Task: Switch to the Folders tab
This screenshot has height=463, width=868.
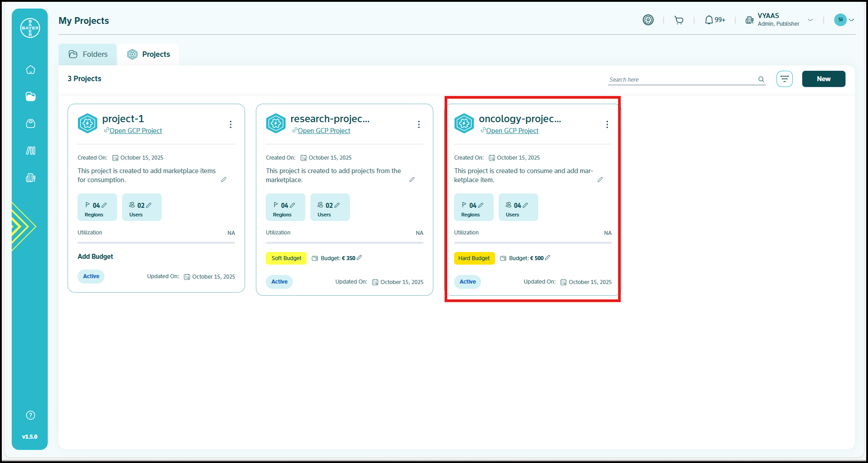Action: pyautogui.click(x=88, y=55)
